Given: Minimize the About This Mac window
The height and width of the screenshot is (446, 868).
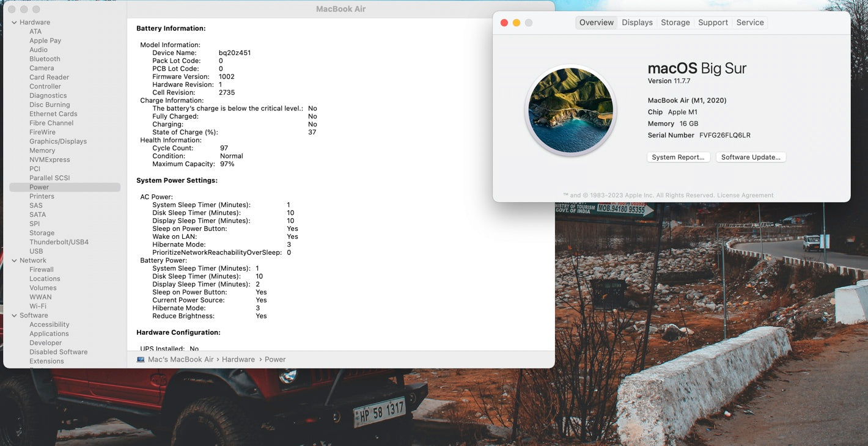Looking at the screenshot, I should tap(517, 23).
